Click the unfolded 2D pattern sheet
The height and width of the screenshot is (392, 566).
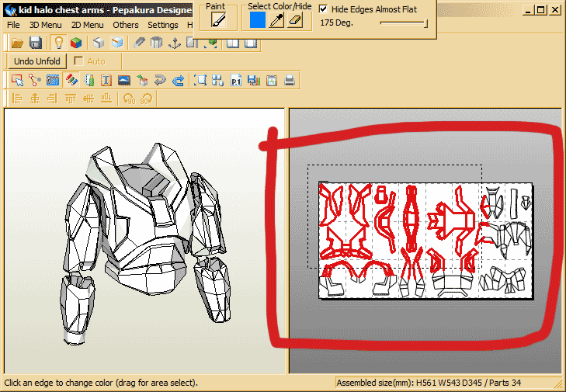point(425,241)
